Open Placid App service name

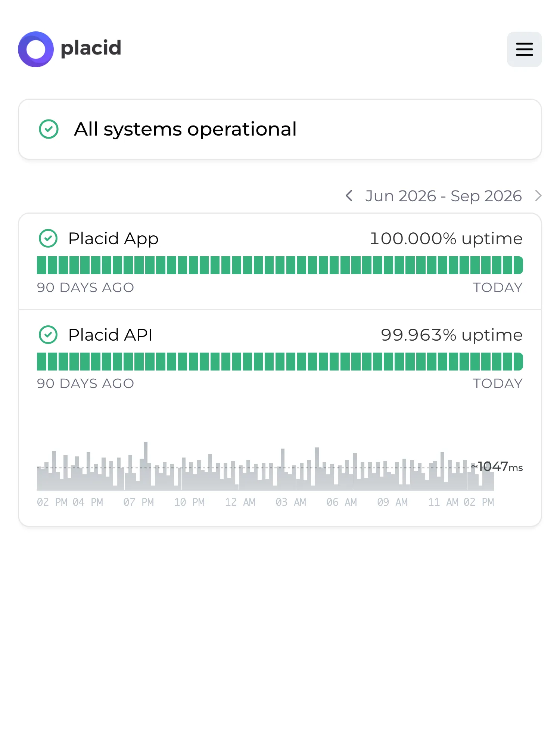[113, 239]
